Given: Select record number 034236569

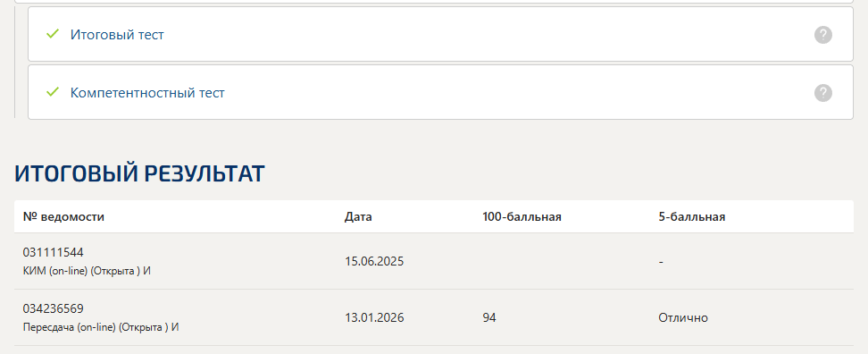Looking at the screenshot, I should click(x=54, y=308).
